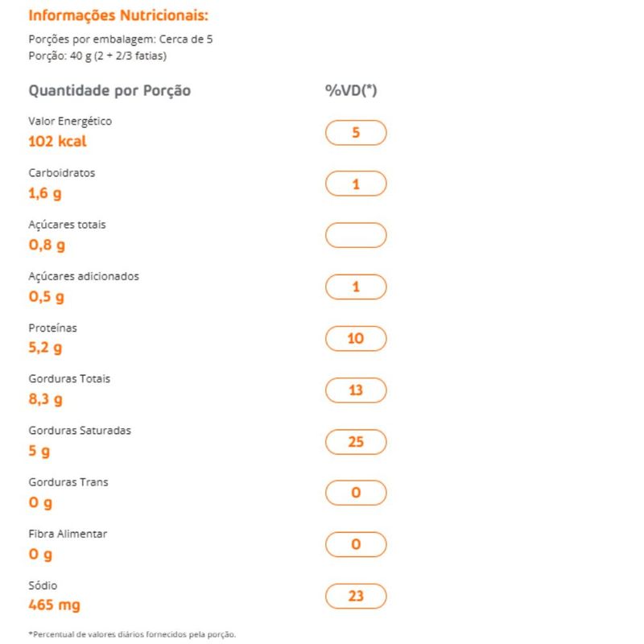Image resolution: width=644 pixels, height=644 pixels.
Task: Click the Percentual de valores diários footnote
Action: [133, 634]
